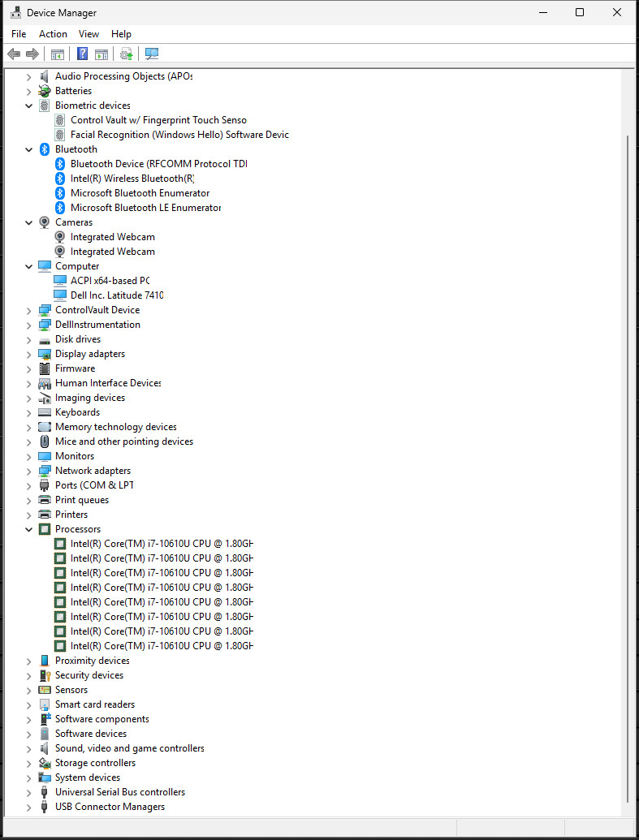
Task: Expand the System devices category
Action: tap(29, 778)
